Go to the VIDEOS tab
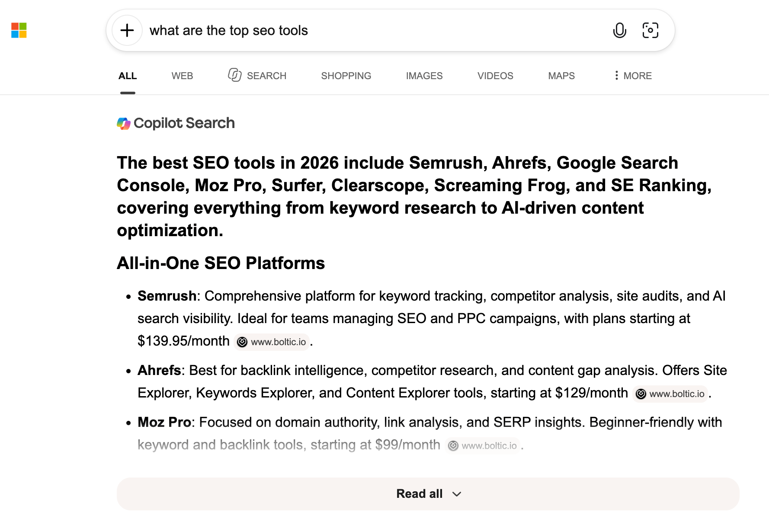 [x=495, y=76]
